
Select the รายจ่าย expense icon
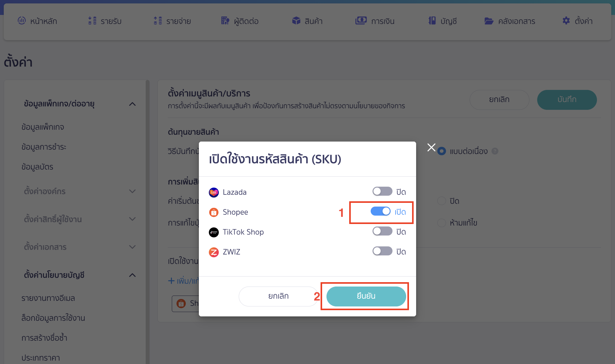click(157, 21)
